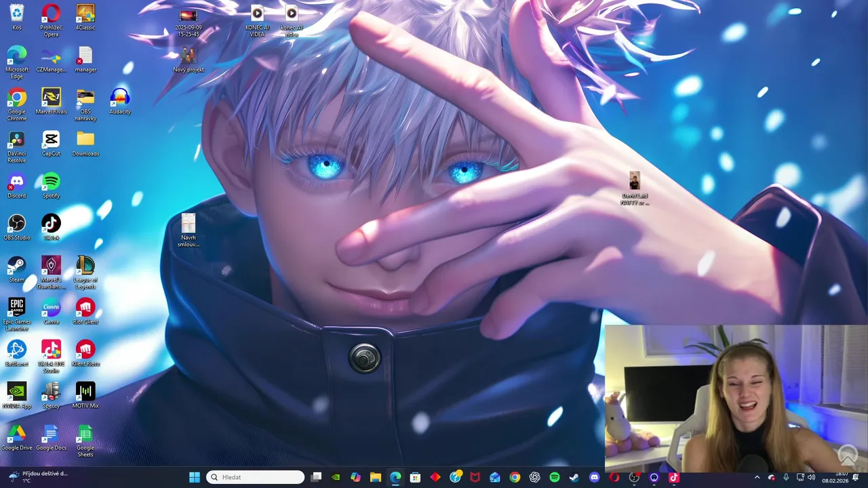Open the Downloads folder on the desktop

(x=85, y=144)
